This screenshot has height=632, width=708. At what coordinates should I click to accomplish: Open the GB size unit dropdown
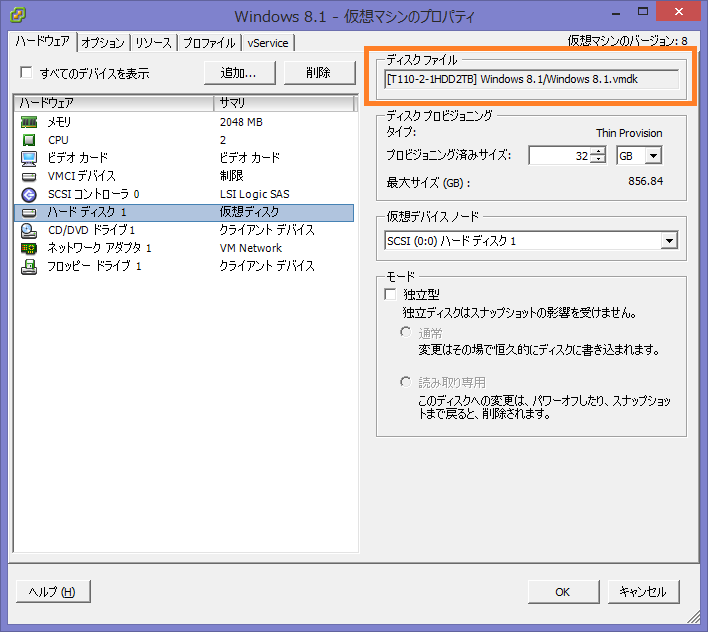tap(652, 156)
